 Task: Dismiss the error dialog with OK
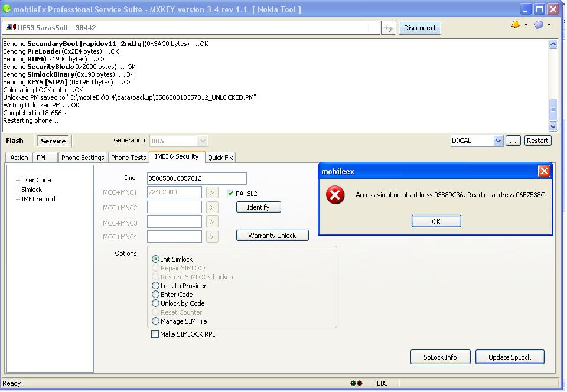pos(436,221)
